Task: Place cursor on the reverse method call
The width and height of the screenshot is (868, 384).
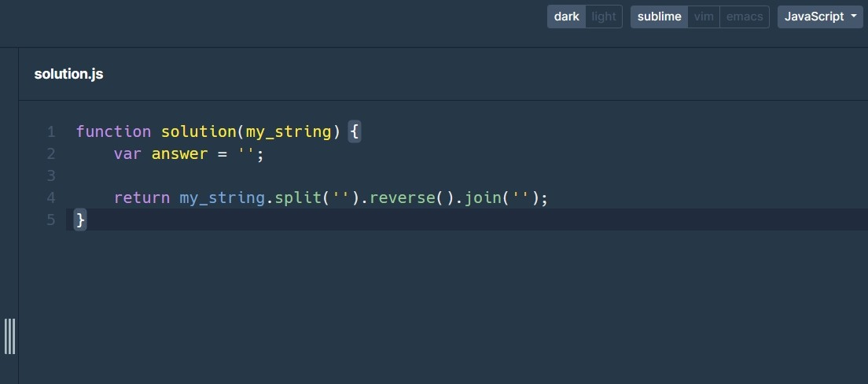Action: [401, 198]
